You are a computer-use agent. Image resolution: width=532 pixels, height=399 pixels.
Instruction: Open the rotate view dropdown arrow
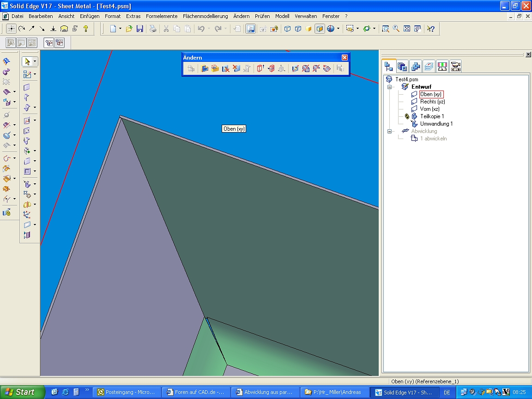(x=374, y=29)
